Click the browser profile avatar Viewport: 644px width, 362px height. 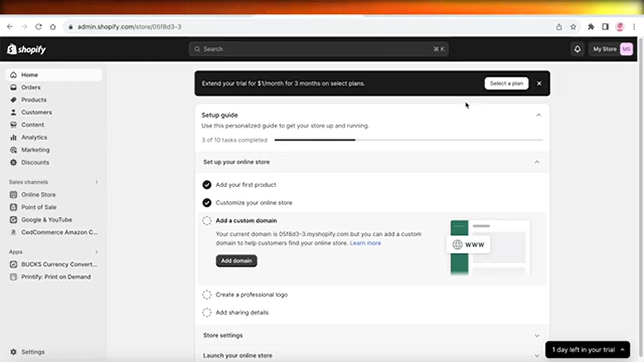[620, 27]
